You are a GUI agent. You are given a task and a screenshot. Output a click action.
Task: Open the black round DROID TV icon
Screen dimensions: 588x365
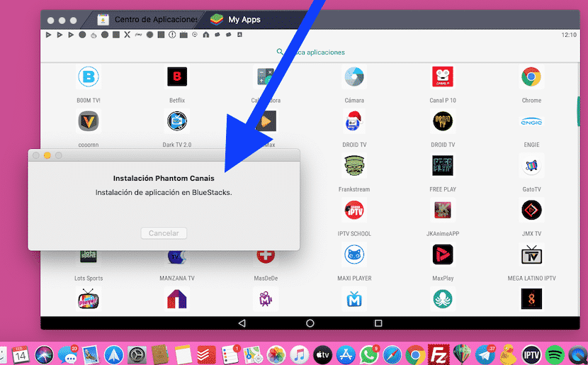coord(443,121)
